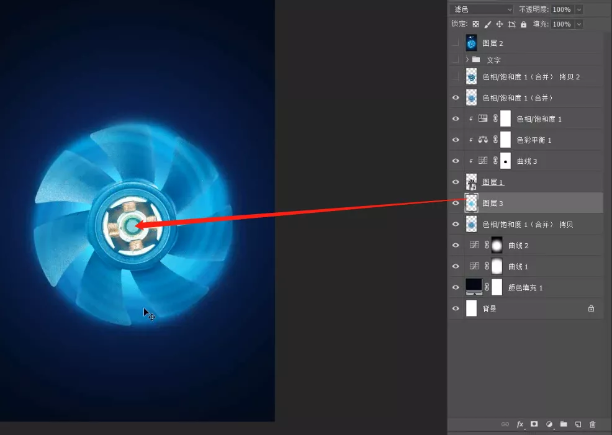Enable lock position move icon
Image resolution: width=612 pixels, height=435 pixels.
click(x=499, y=24)
